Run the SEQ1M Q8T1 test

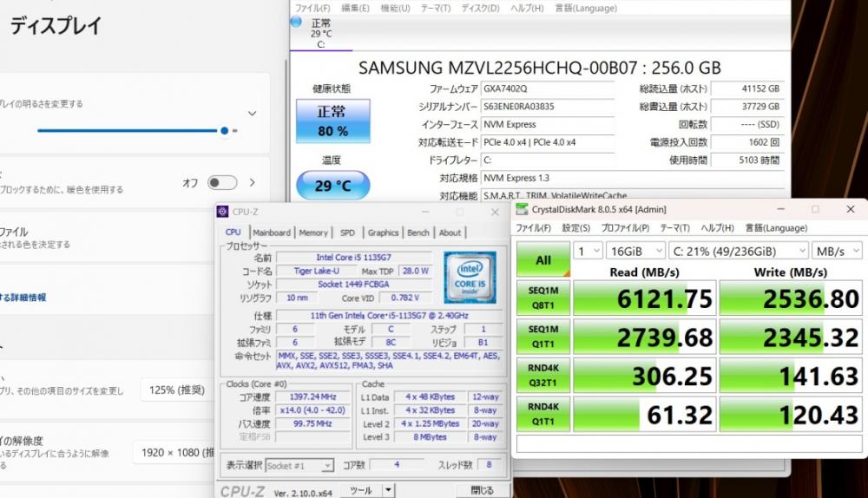point(543,298)
